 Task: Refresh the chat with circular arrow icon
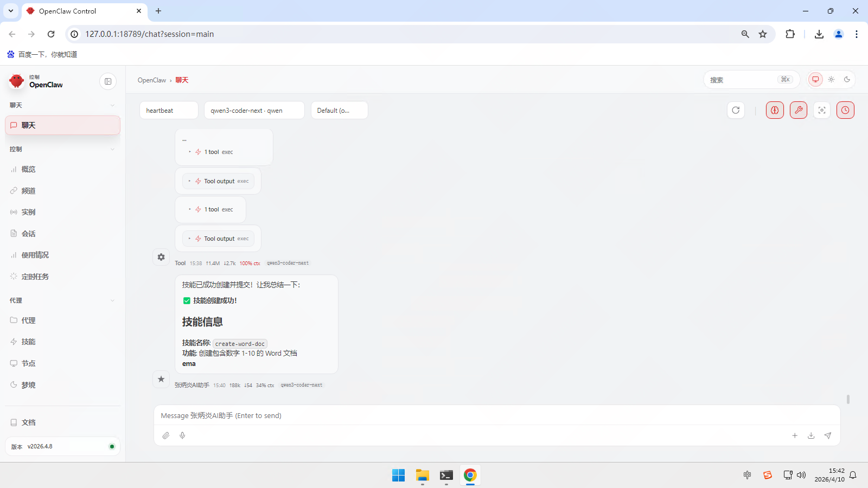click(x=736, y=110)
